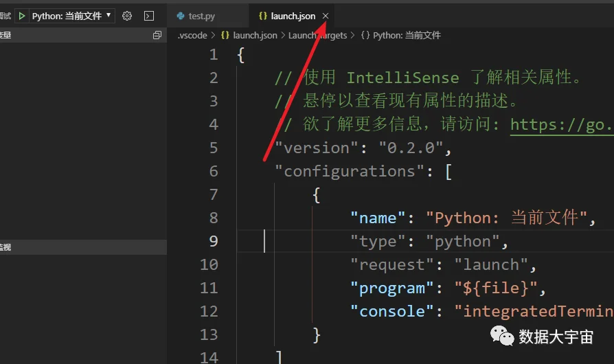Click the "python" value on line 9
This screenshot has width=614, height=364.
point(463,242)
